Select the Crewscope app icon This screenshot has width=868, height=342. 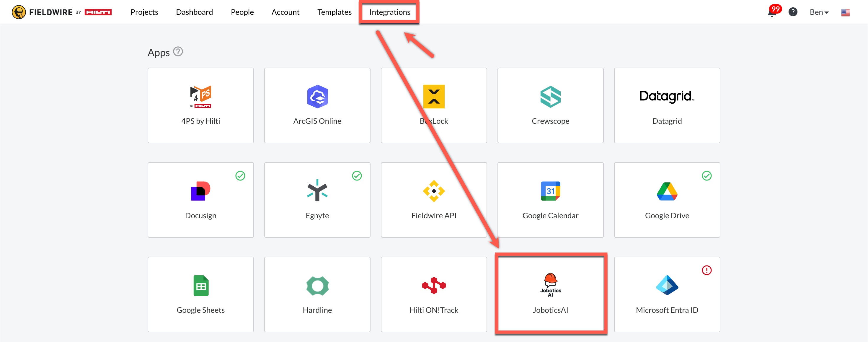tap(550, 96)
